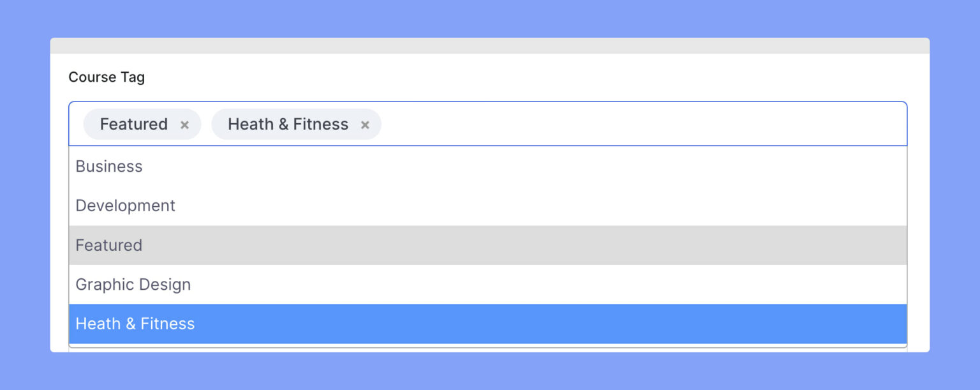
Task: Remove the Featured tag chip
Action: click(184, 125)
